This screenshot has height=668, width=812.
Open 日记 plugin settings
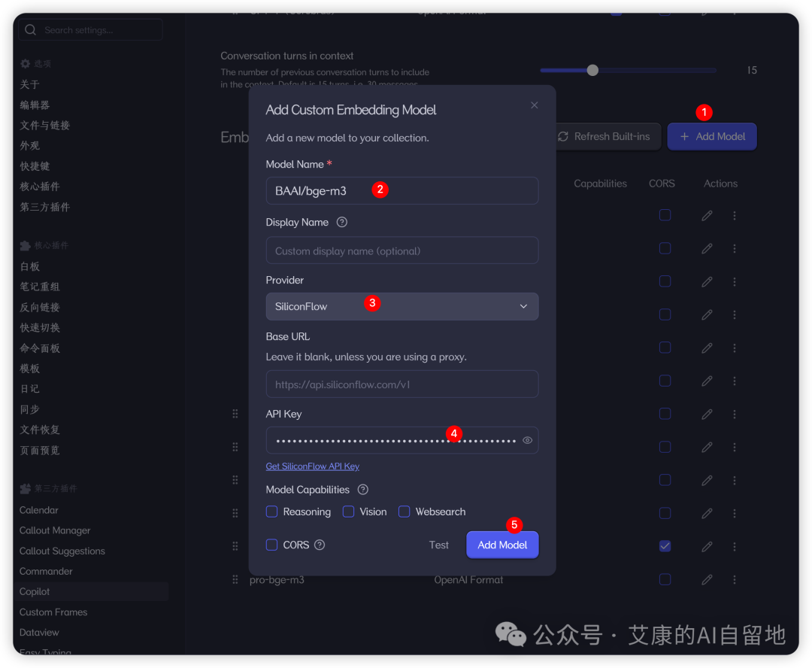click(x=29, y=389)
